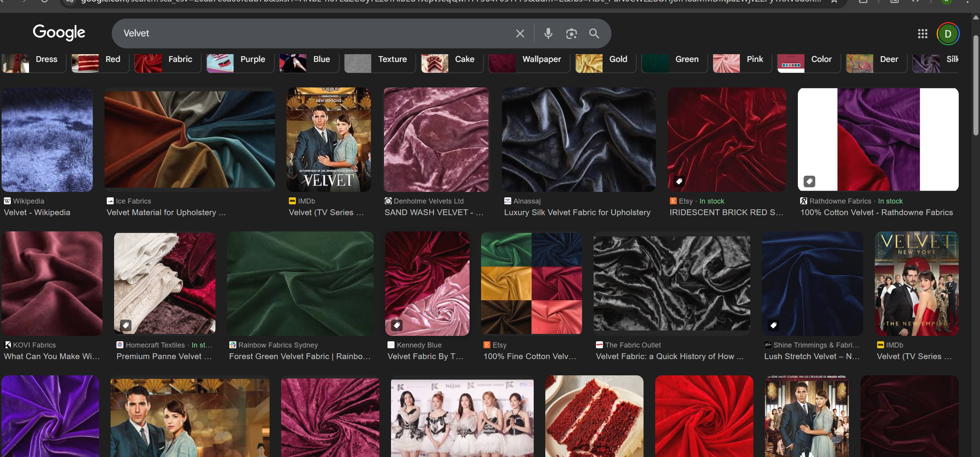Open the Google account avatar D
The image size is (980, 457).
pos(948,34)
